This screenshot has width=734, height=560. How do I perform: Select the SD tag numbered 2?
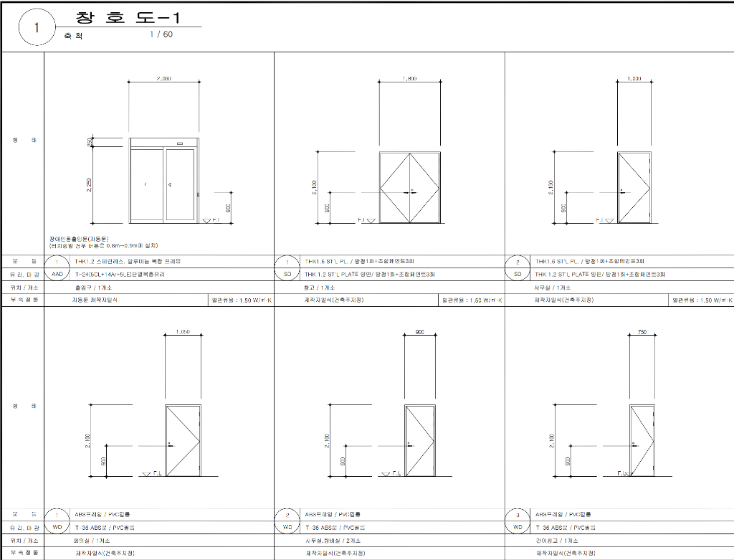tap(518, 267)
